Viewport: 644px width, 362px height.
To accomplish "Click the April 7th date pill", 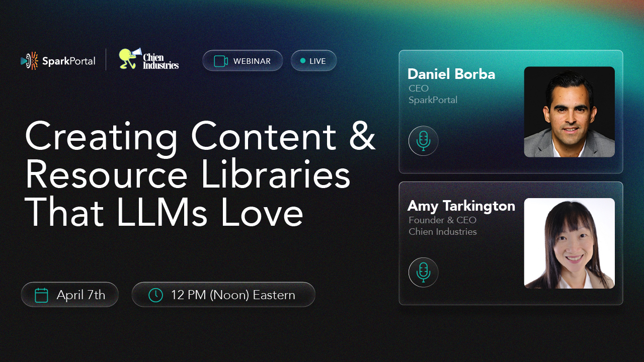I will pos(70,295).
